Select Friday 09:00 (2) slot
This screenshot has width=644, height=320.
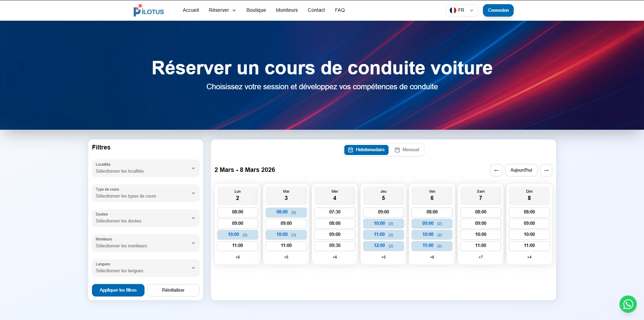[x=432, y=223]
